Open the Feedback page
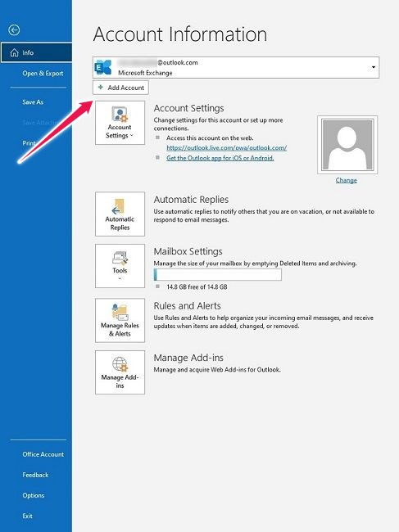399x532 pixels. click(35, 475)
